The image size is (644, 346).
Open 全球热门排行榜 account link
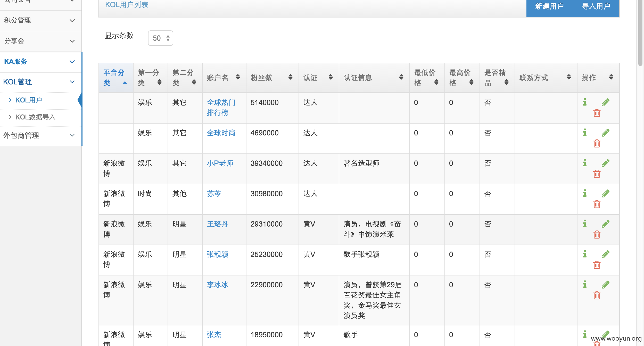[x=221, y=108]
